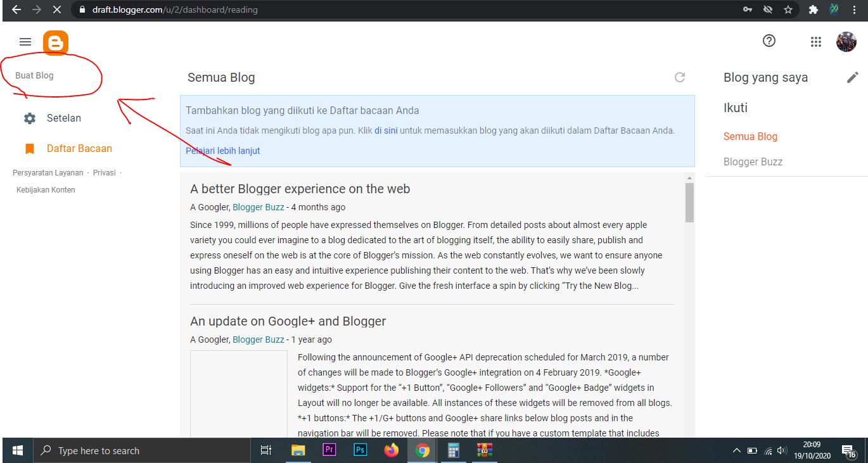
Task: Select Semua Blog in followed list
Action: coord(750,136)
